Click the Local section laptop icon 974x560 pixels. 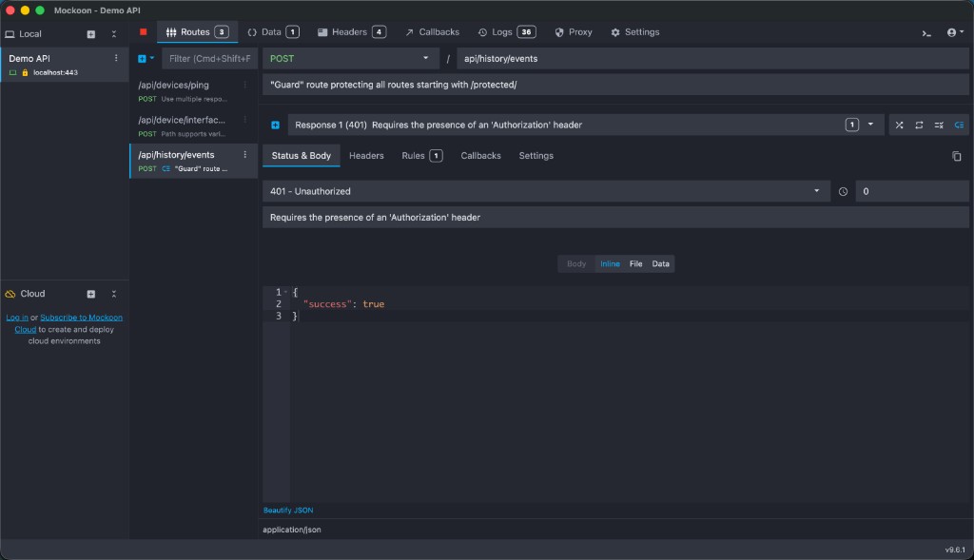(10, 34)
